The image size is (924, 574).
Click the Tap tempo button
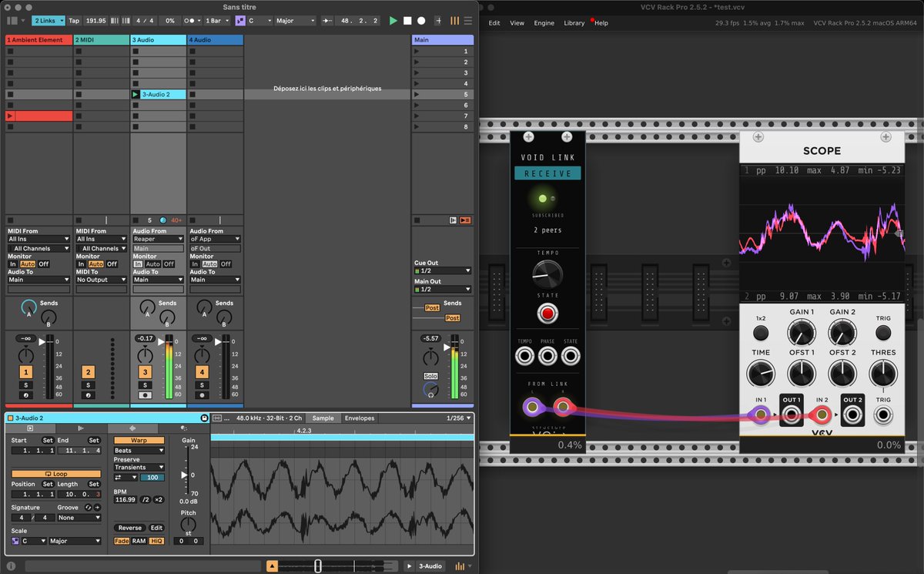point(74,21)
